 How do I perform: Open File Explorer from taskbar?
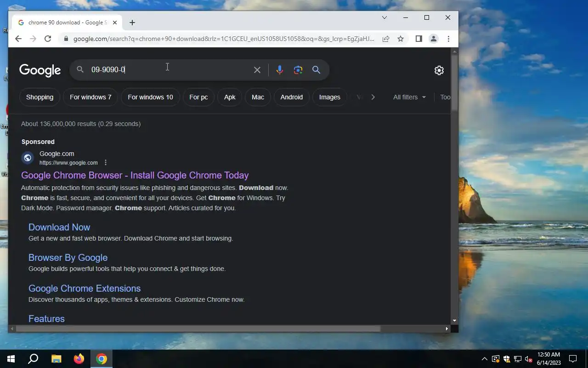[x=56, y=359]
